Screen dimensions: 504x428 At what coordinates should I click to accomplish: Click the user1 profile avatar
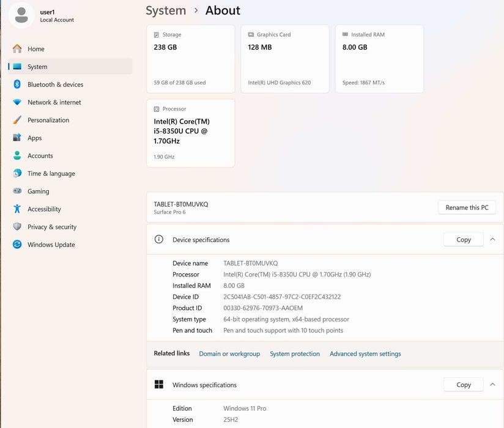(x=21, y=15)
